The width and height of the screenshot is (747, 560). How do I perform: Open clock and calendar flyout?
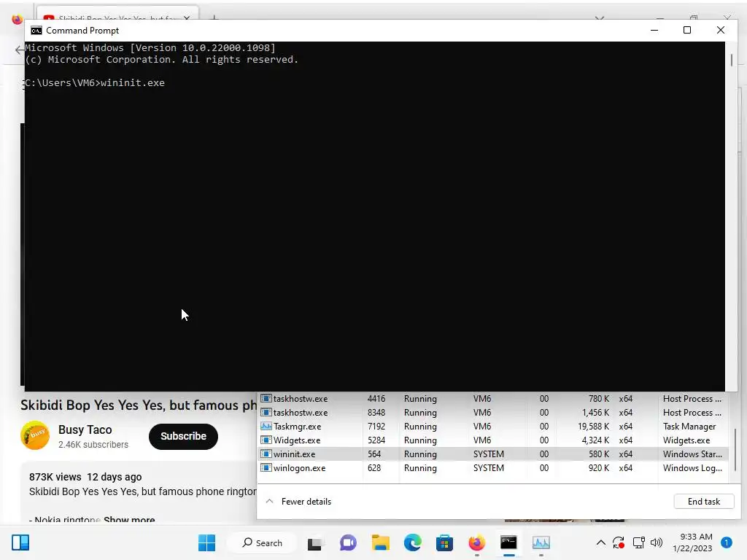pyautogui.click(x=692, y=542)
